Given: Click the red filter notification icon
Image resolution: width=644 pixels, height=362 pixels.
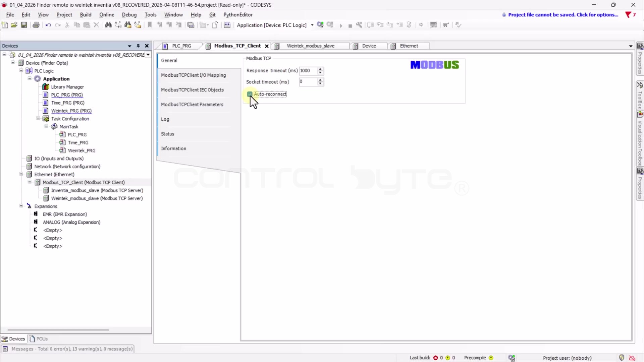Looking at the screenshot, I should [x=628, y=15].
